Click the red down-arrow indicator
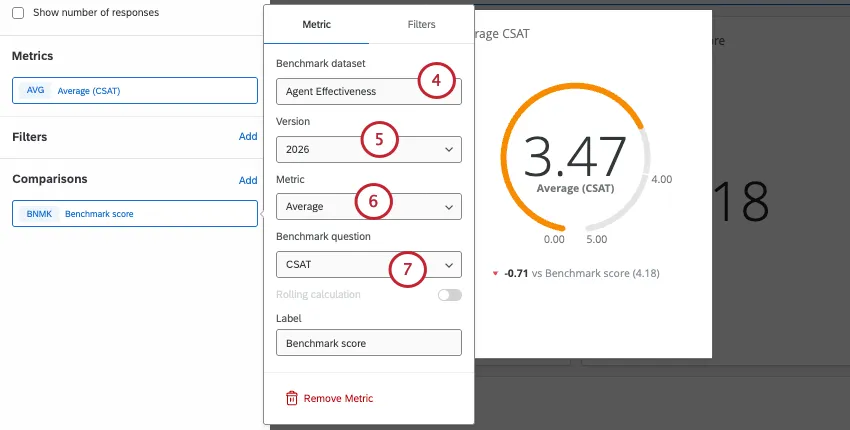The image size is (850, 430). coord(495,274)
